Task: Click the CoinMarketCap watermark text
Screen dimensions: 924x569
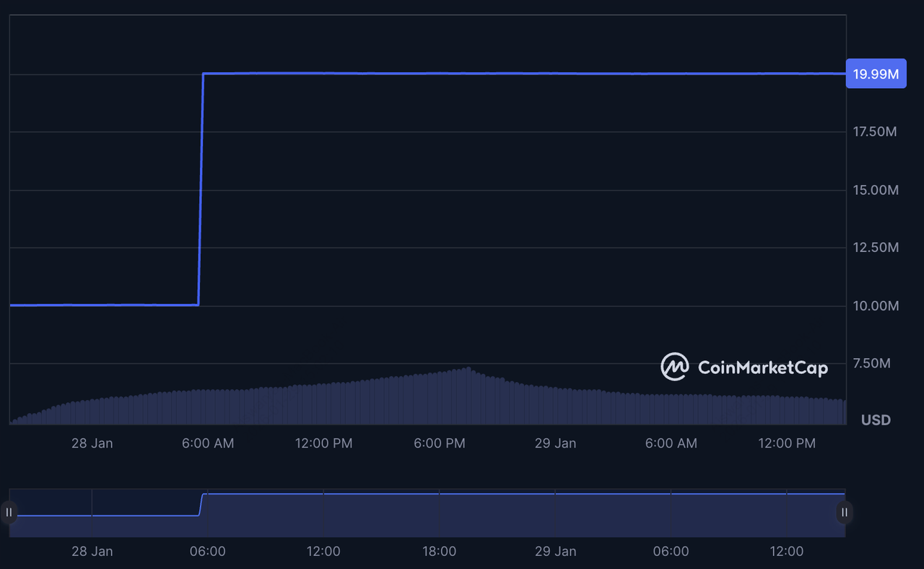Action: 762,368
